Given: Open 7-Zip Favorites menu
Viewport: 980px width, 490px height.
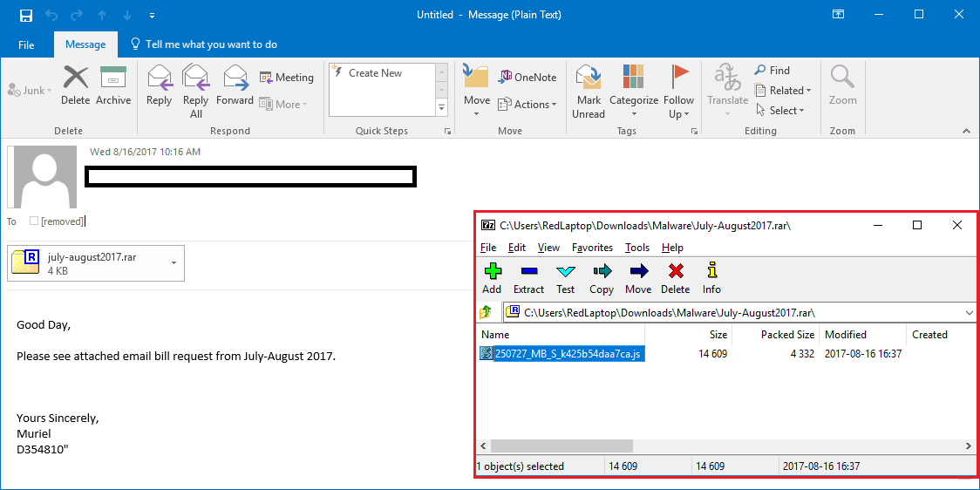Looking at the screenshot, I should point(593,248).
